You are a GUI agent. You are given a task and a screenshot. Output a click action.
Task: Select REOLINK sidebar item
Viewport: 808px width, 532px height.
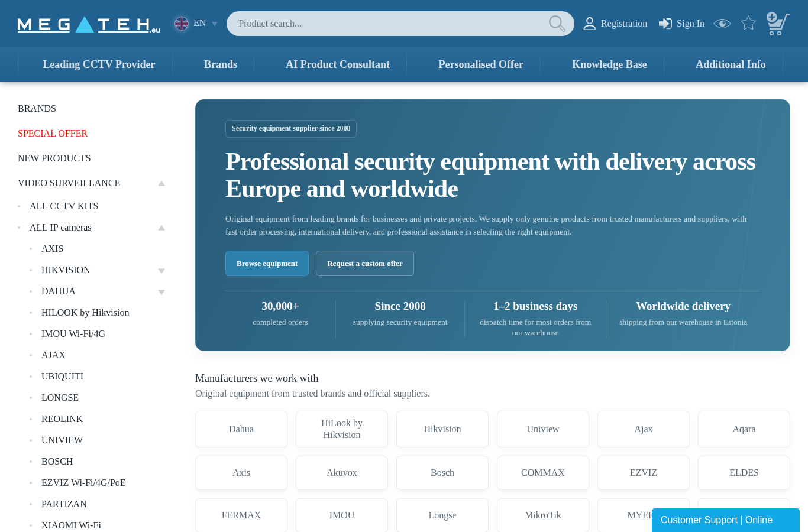pos(62,419)
